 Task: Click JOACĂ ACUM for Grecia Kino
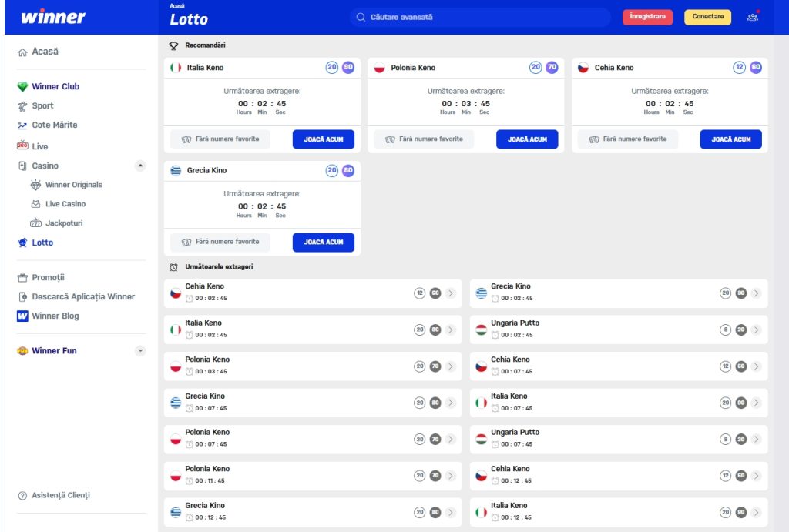coord(324,243)
